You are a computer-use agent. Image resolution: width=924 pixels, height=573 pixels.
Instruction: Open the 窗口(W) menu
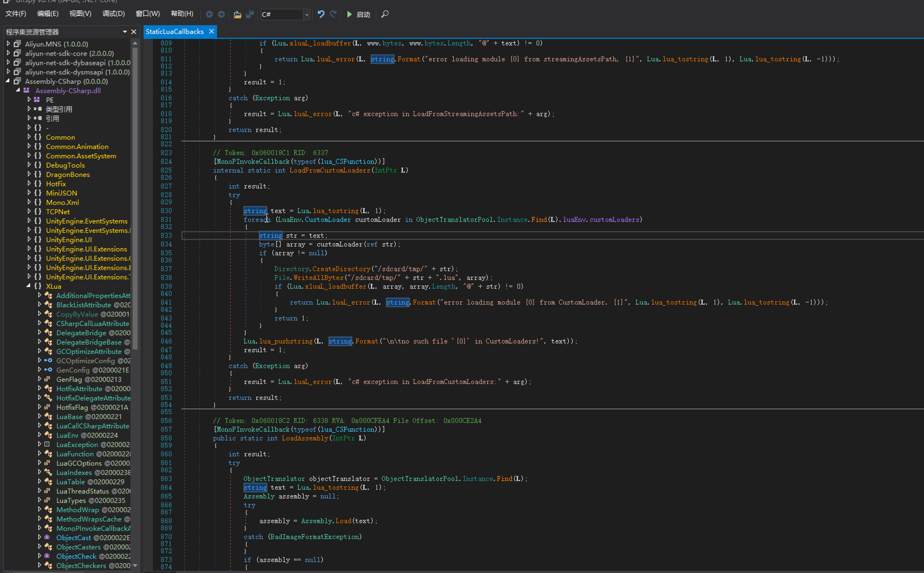(148, 14)
